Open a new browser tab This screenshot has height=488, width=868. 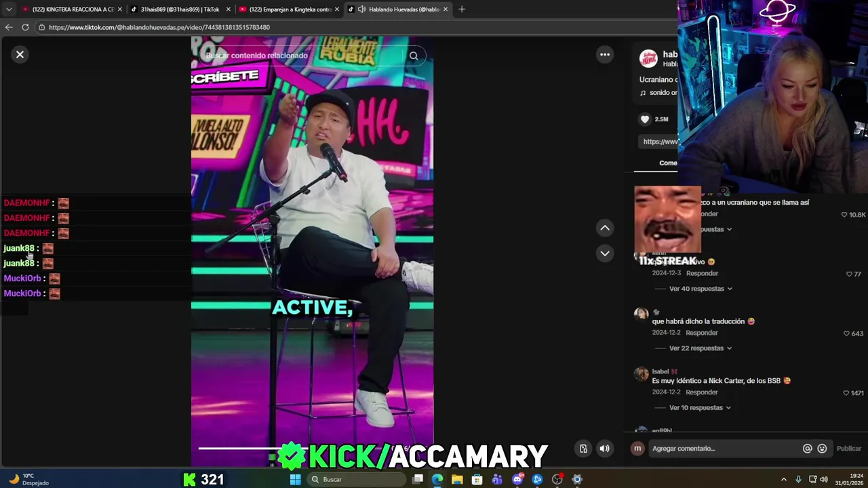pyautogui.click(x=462, y=9)
